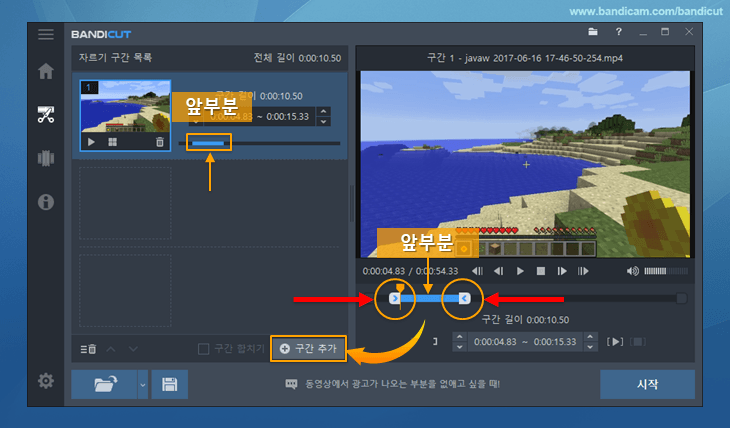Toggle 구간 합치기 checkbox
The width and height of the screenshot is (730, 428).
click(x=203, y=349)
